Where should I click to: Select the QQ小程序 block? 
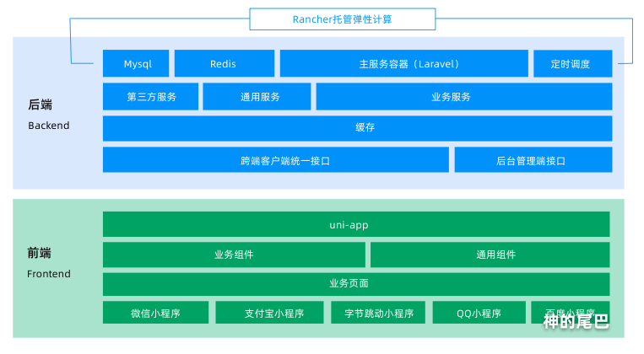479,313
